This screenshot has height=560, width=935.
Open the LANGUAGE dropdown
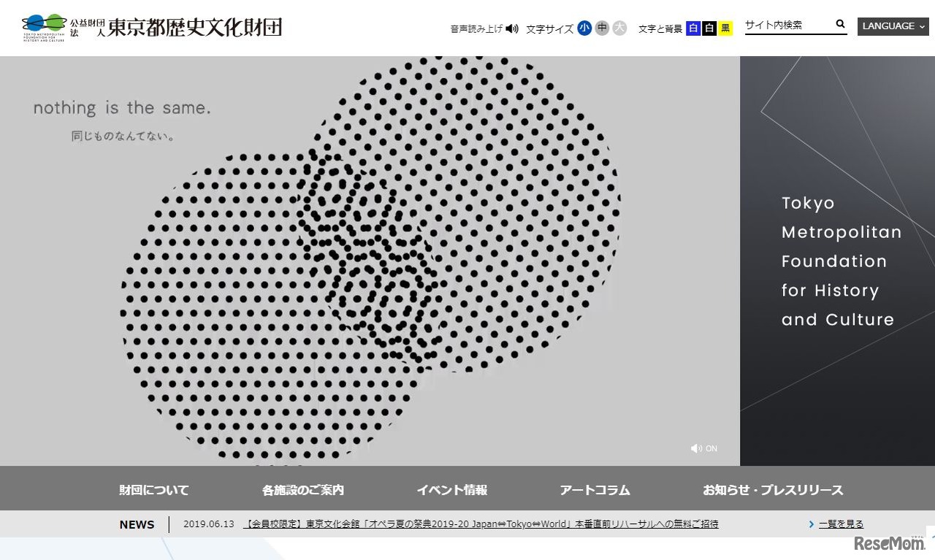pyautogui.click(x=892, y=26)
